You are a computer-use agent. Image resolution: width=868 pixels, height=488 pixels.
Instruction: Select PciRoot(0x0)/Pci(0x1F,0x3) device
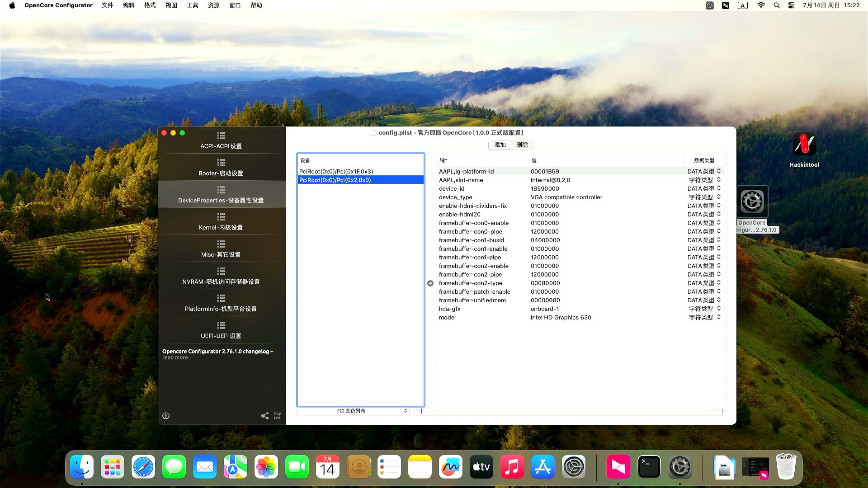click(x=360, y=172)
